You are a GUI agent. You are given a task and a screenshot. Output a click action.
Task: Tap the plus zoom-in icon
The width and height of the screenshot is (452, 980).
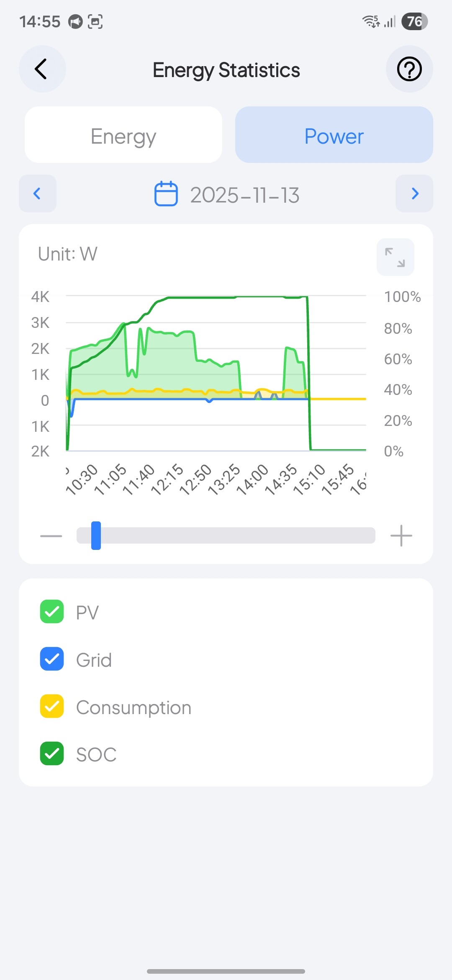(401, 536)
